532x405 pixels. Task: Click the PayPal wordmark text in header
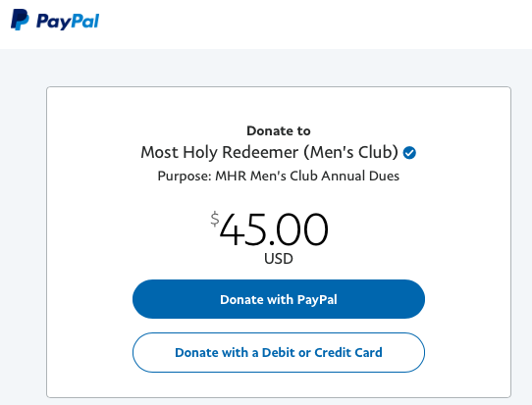pyautogui.click(x=68, y=21)
